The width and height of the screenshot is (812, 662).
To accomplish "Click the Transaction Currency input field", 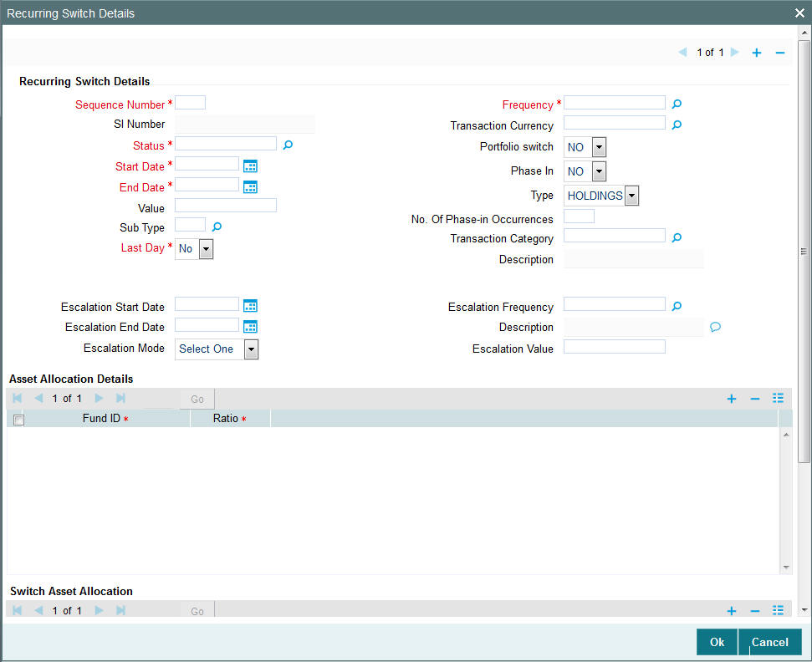I will tap(615, 123).
